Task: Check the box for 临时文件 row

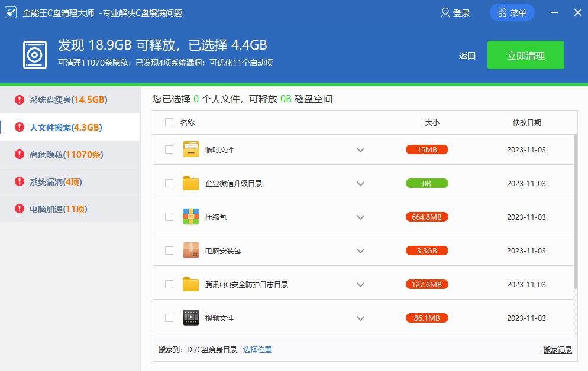Action: [x=169, y=149]
